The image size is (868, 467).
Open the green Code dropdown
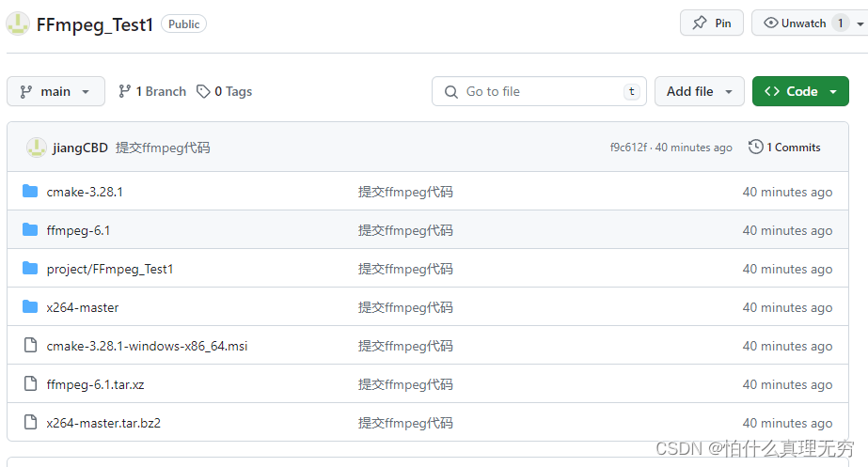[x=800, y=91]
